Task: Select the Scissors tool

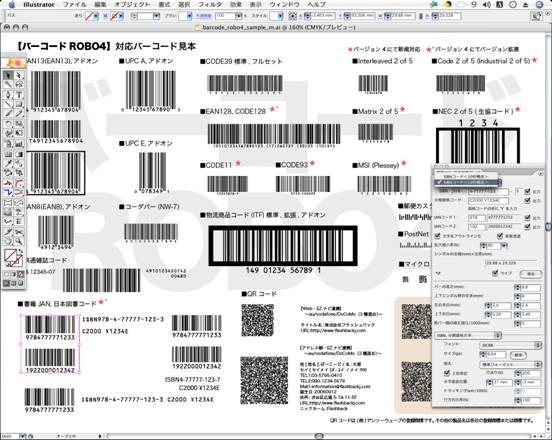Action: click(x=19, y=232)
